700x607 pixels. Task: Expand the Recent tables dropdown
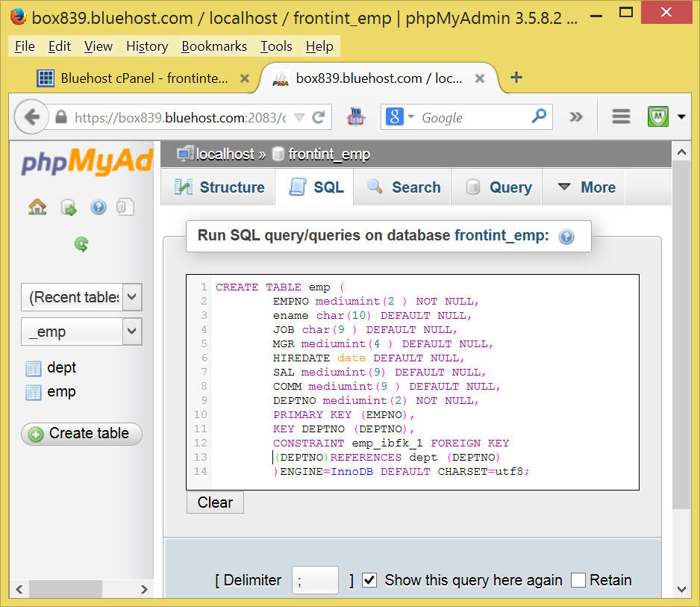[131, 297]
